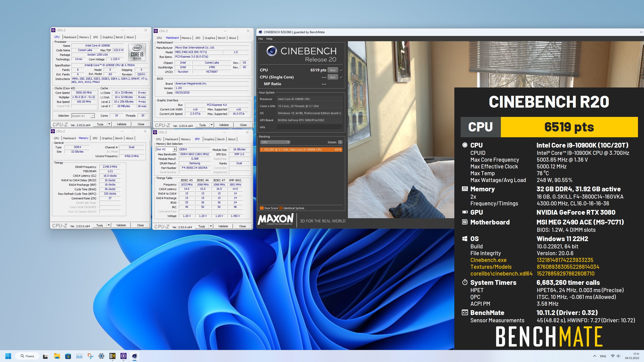644x362 pixels.
Task: Switch to CPU-Z via its purple chip taskbar icon
Action: [124, 356]
